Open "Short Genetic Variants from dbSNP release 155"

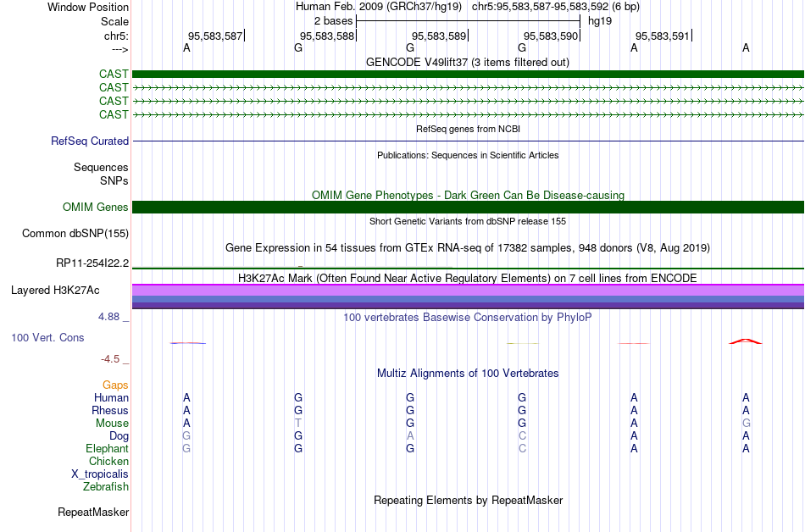tap(468, 222)
